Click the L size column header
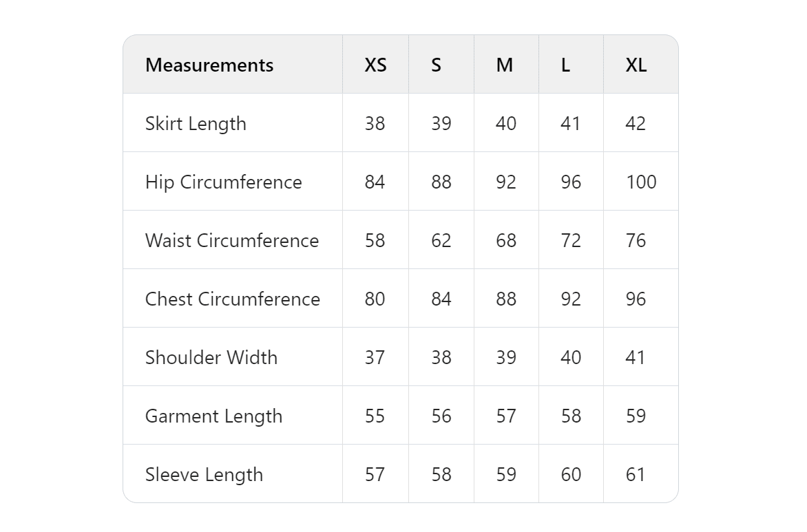Image resolution: width=807 pixels, height=532 pixels. coord(565,65)
